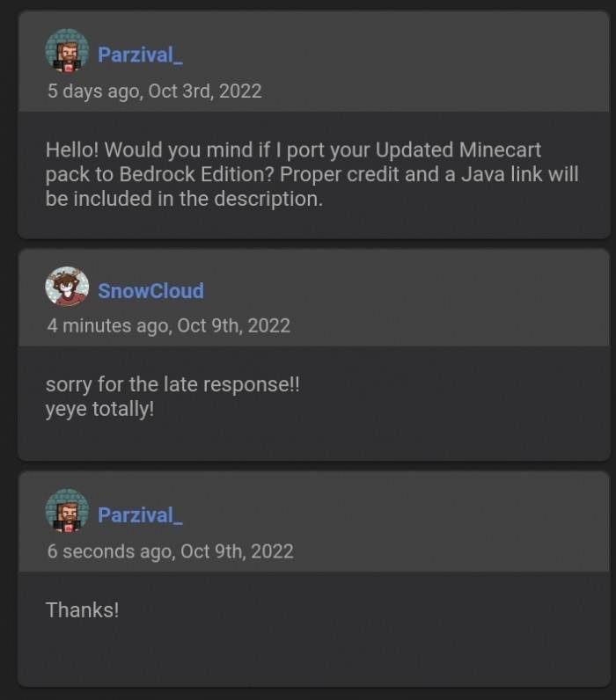The image size is (616, 700).
Task: Click the "yeye totally!" reply line
Action: (99, 409)
